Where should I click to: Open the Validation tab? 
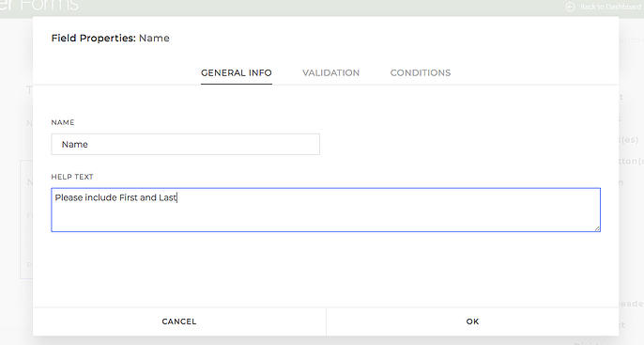click(x=331, y=72)
